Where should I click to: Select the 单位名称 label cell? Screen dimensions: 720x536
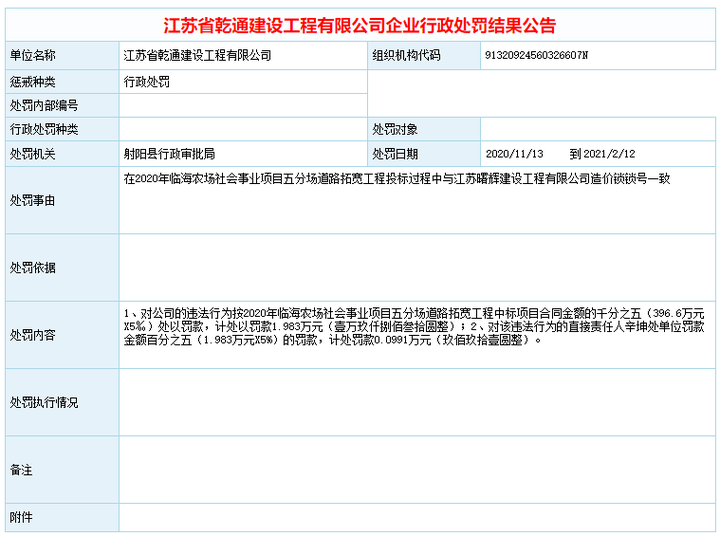pos(62,56)
